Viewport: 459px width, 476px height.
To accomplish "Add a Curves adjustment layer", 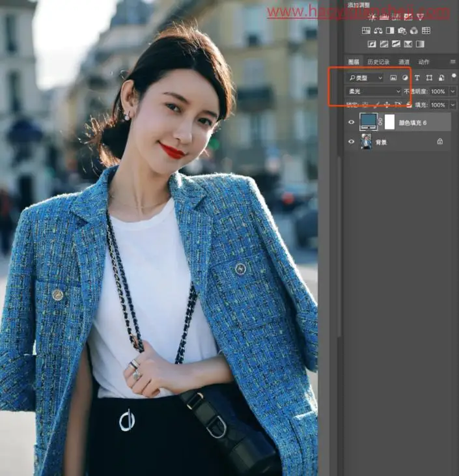I will tap(396, 17).
